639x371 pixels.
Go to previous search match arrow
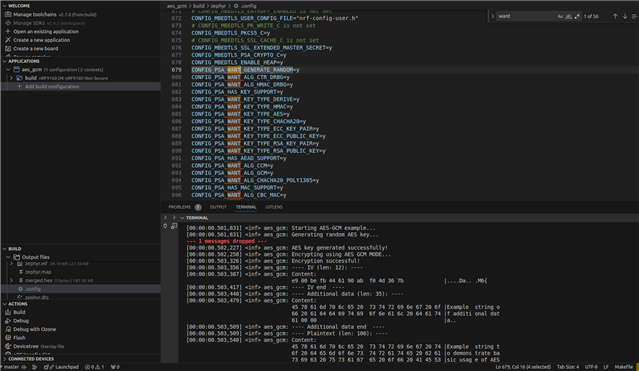pyautogui.click(x=615, y=16)
